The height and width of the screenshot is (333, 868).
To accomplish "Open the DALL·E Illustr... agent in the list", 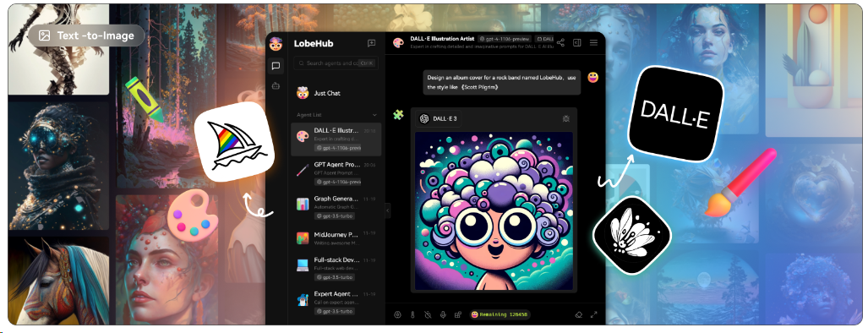I will 336,139.
